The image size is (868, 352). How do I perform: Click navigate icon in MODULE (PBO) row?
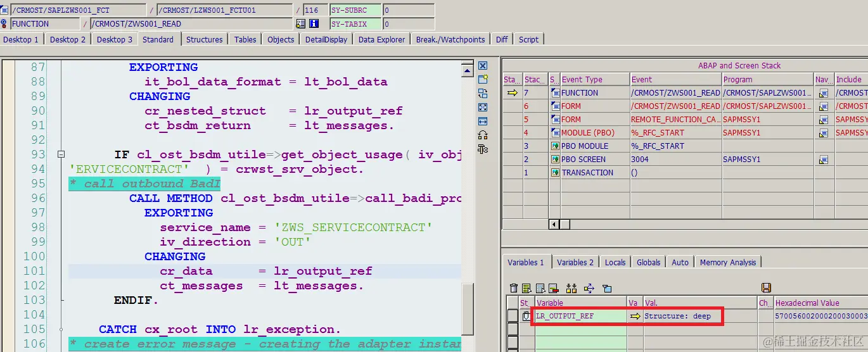(823, 132)
